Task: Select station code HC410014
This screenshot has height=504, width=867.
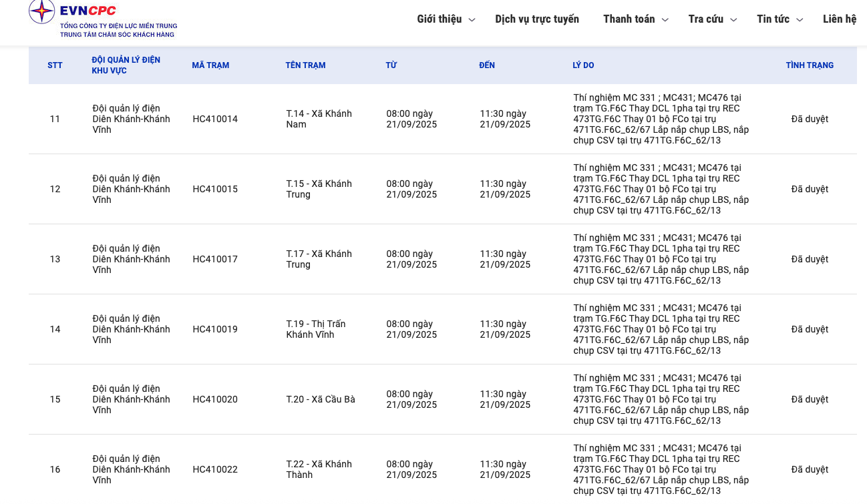Action: tap(215, 119)
